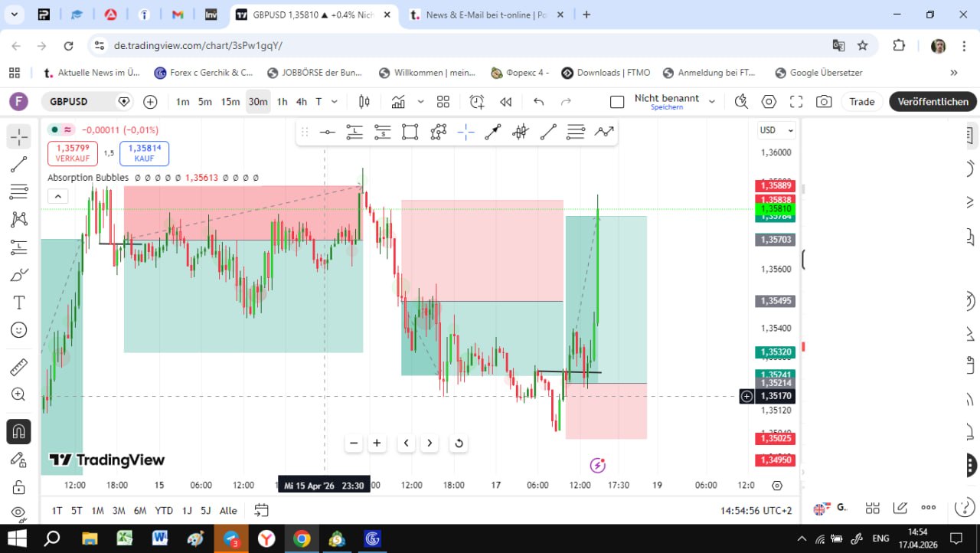Select the 1T date range
Viewport: 980px width, 553px height.
point(57,511)
